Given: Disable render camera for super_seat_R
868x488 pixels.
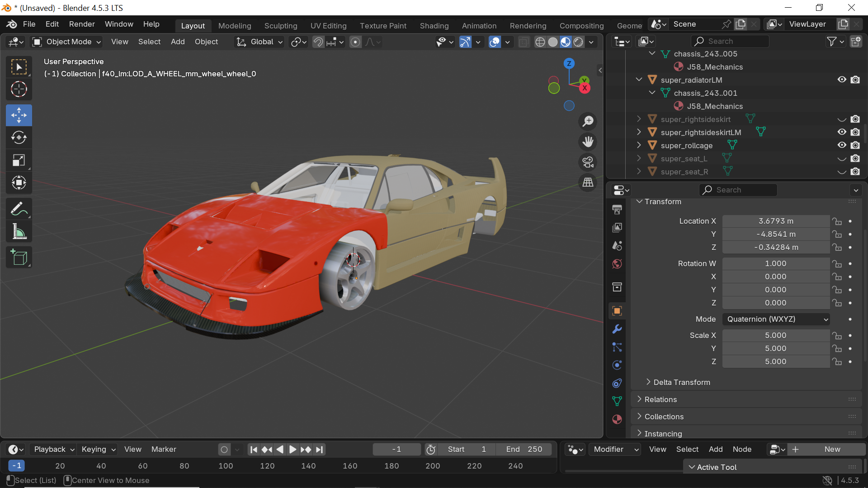Looking at the screenshot, I should point(855,172).
